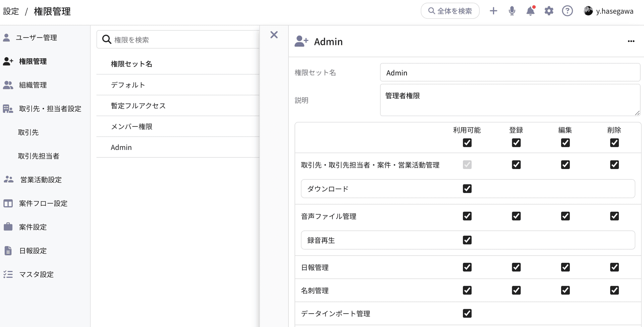
Task: Open the notifications bell icon
Action: point(530,11)
